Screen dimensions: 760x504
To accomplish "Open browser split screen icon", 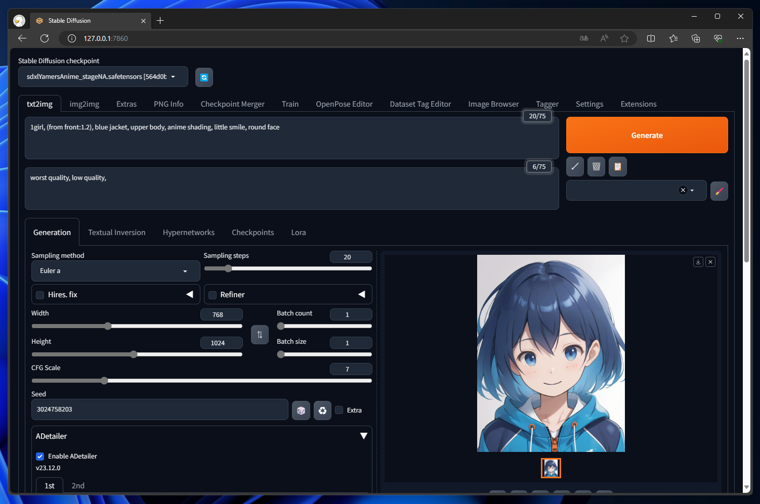I will [650, 38].
